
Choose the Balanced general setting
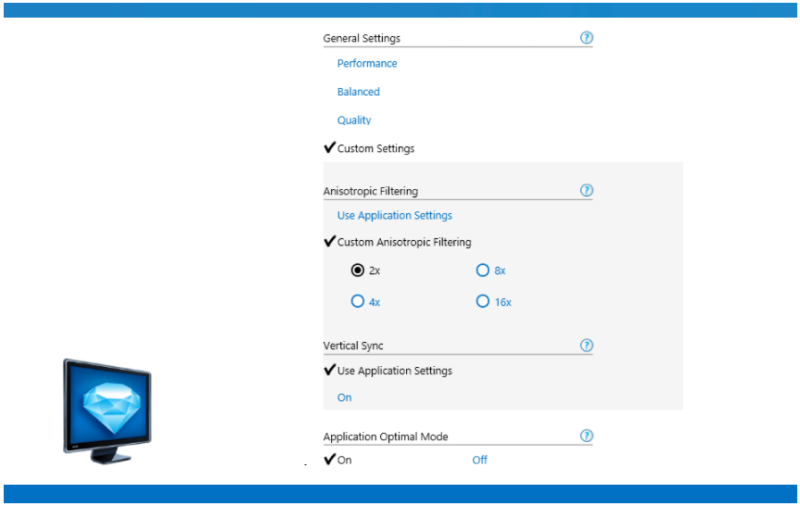point(358,92)
